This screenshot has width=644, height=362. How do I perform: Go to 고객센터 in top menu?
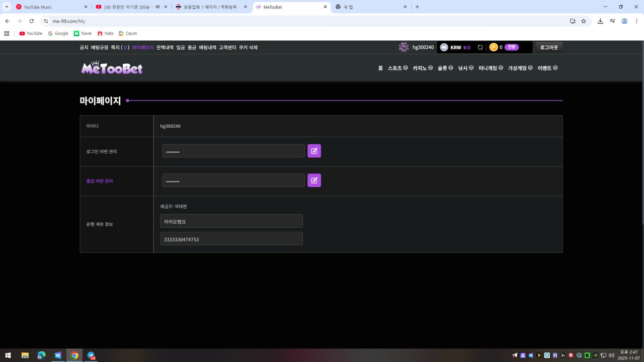pyautogui.click(x=227, y=47)
